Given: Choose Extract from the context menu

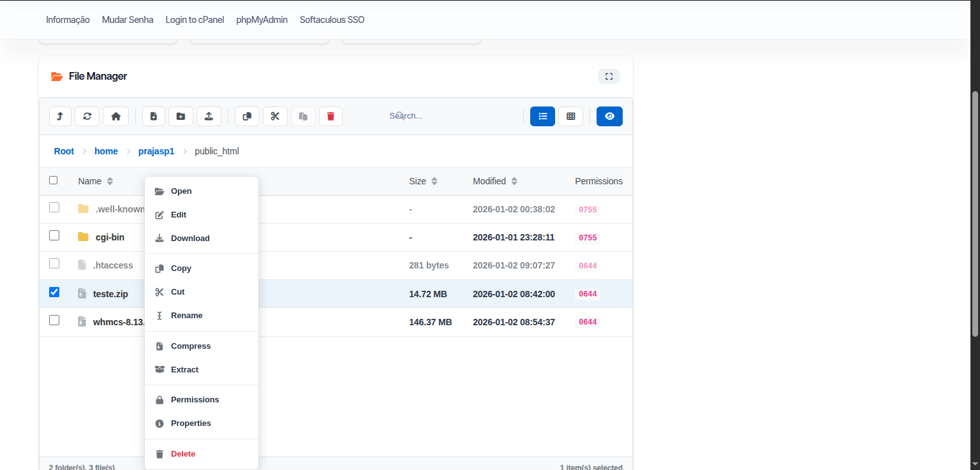Looking at the screenshot, I should point(184,370).
